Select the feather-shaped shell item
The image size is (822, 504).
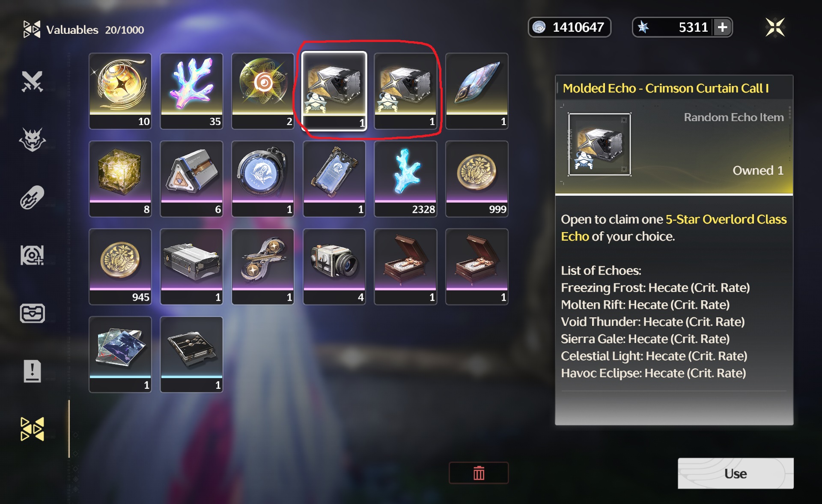[477, 91]
